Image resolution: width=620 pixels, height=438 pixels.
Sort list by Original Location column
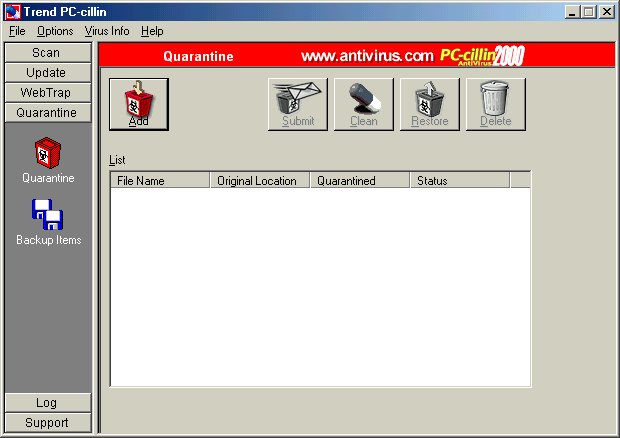260,180
